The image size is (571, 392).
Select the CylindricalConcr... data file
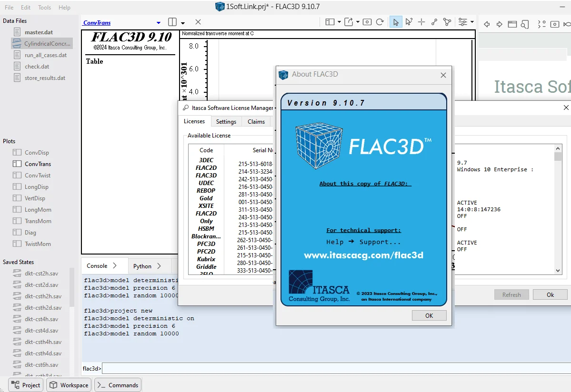pyautogui.click(x=42, y=44)
